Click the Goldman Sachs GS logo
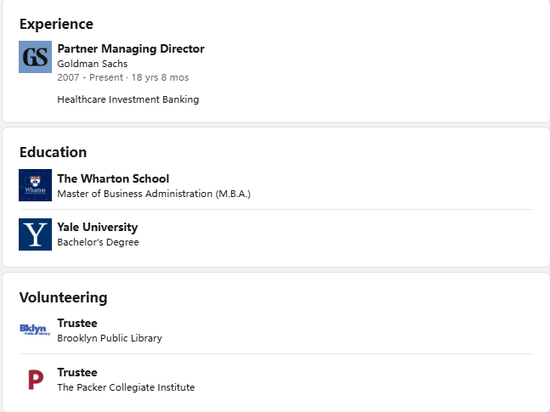The image size is (550, 412). point(35,57)
